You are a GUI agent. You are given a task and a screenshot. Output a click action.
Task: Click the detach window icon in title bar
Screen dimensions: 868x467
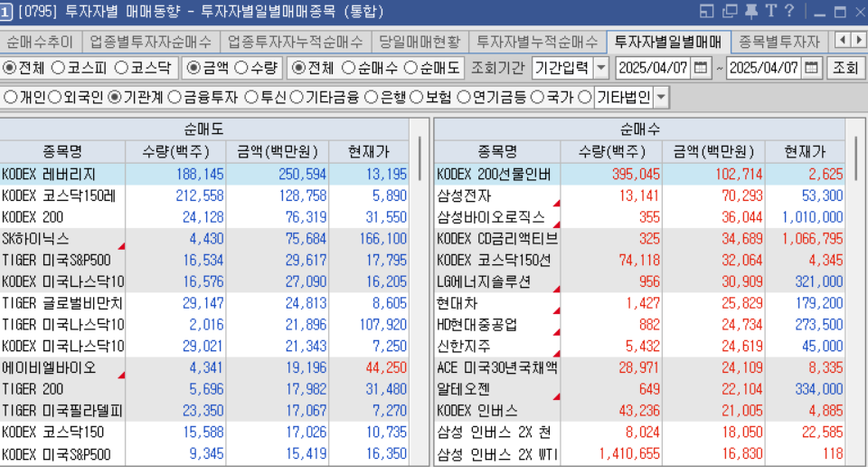[x=730, y=11]
